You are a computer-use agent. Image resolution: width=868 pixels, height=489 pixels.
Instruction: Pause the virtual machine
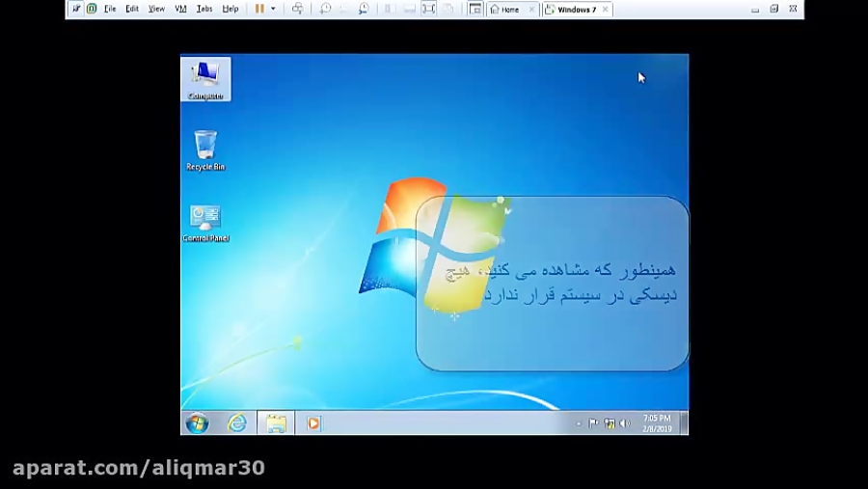[x=258, y=9]
